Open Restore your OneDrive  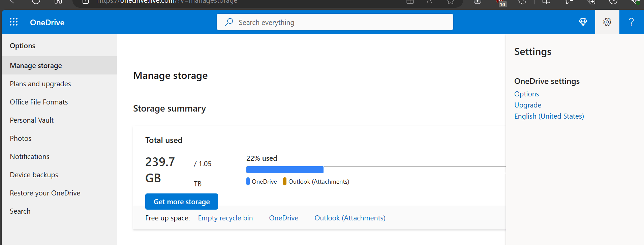pos(59,193)
